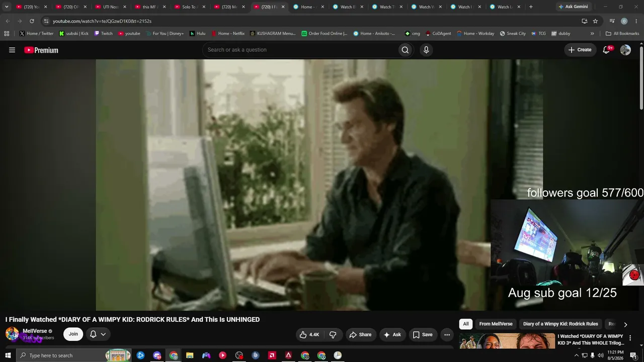Image resolution: width=644 pixels, height=362 pixels.
Task: Open Chrome three-dot menu
Action: (636, 21)
